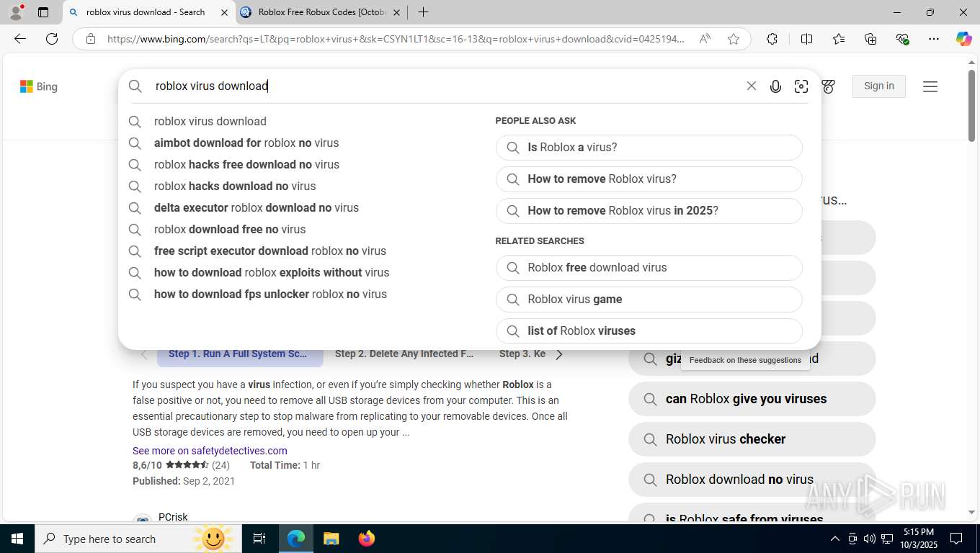Ask How to remove Roblox virus in 2025?
980x553 pixels.
tap(649, 211)
